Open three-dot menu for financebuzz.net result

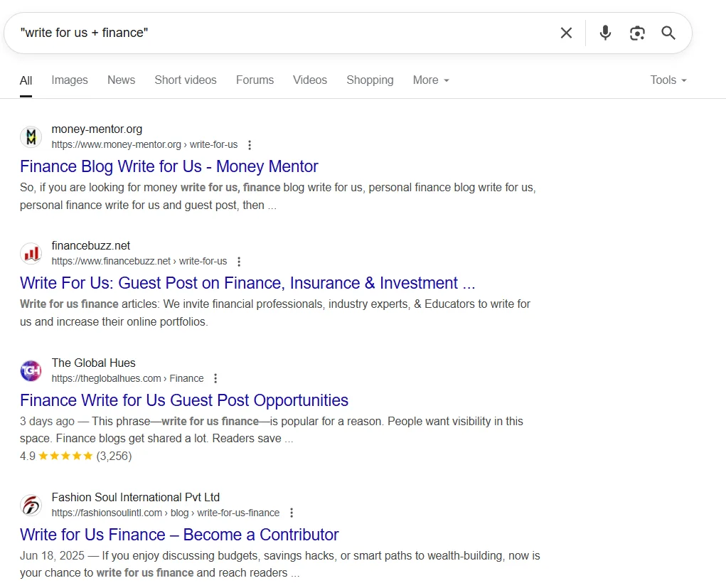point(239,262)
